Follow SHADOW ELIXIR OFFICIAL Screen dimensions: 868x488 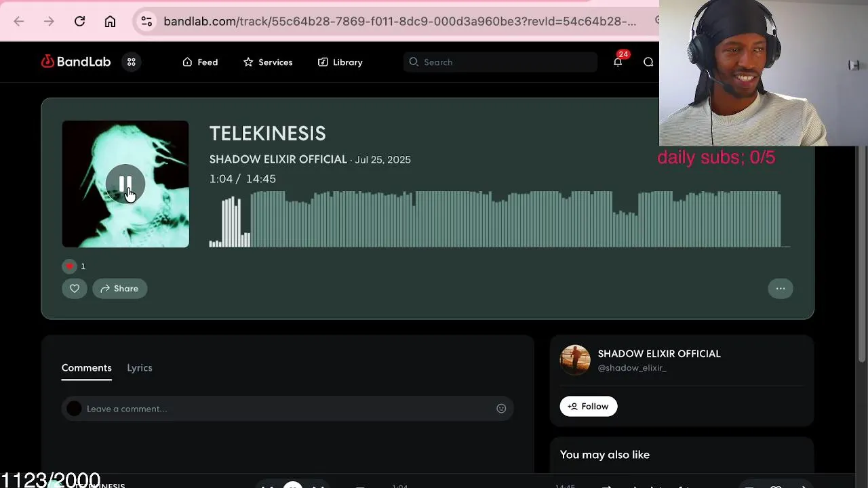(x=589, y=407)
